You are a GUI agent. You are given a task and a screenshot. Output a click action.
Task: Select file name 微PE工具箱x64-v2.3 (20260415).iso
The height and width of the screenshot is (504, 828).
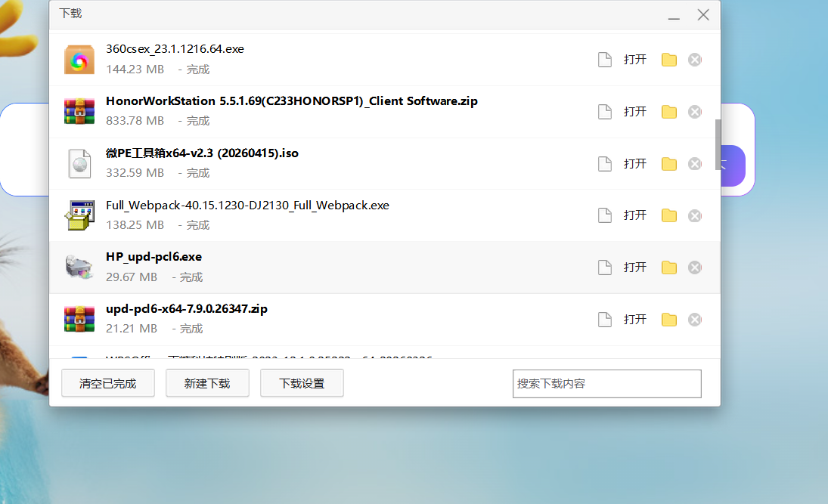point(202,153)
